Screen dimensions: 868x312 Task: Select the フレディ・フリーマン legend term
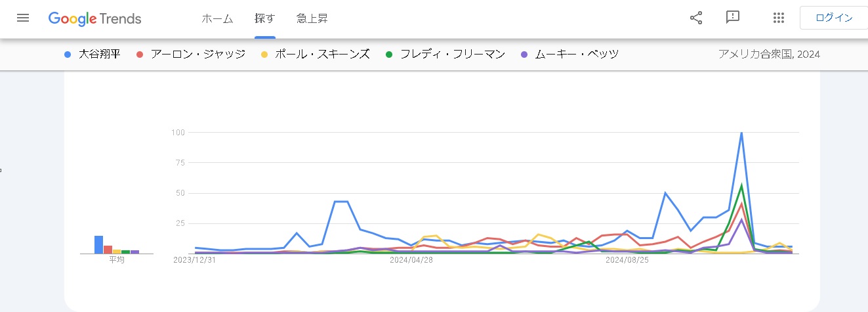[x=453, y=55]
